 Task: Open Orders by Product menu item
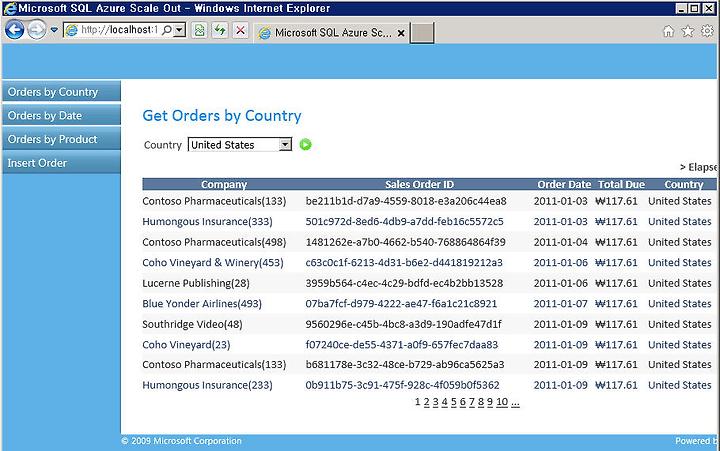(x=61, y=139)
